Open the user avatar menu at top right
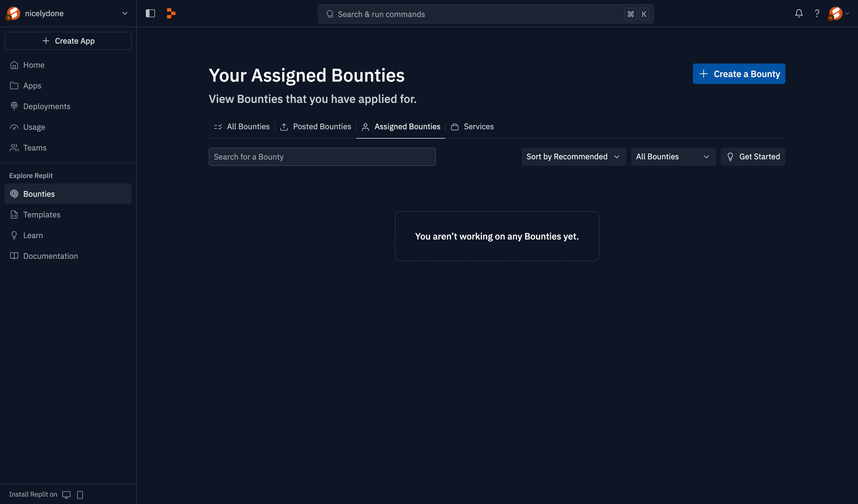Viewport: 858px width, 504px height. coord(838,14)
